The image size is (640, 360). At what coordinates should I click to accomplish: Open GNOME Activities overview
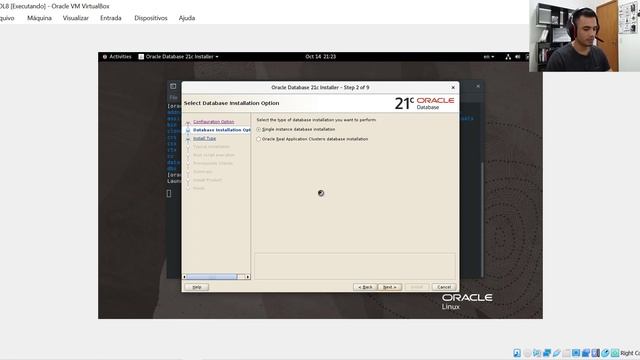coord(117,57)
